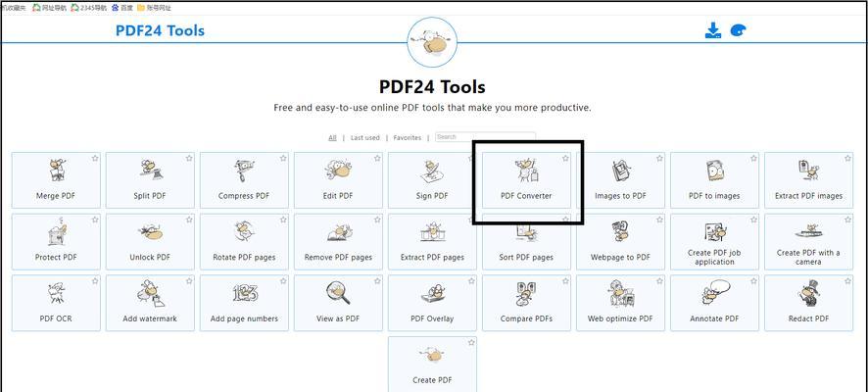Favorite the Images to PDF tile star

click(x=660, y=159)
